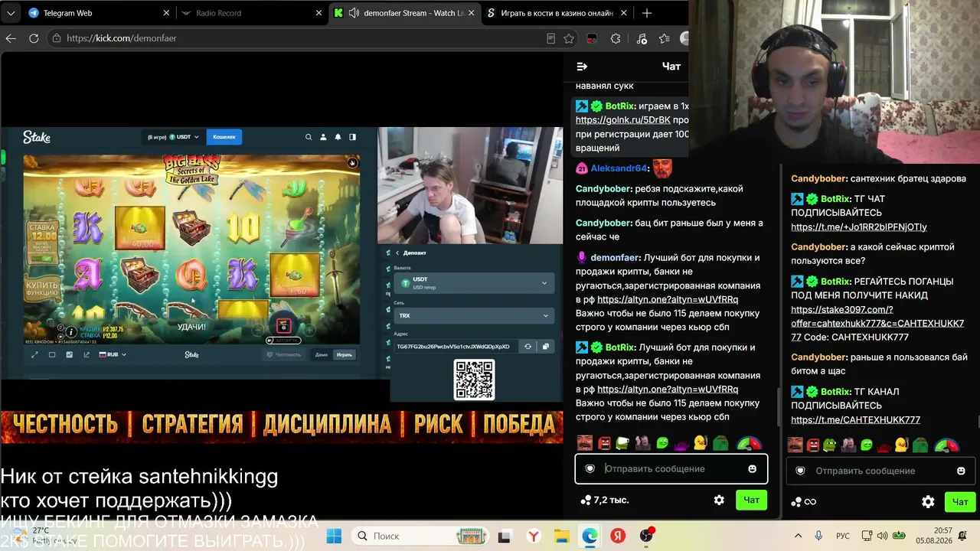
Task: Open the Честность fairness button
Action: click(283, 354)
